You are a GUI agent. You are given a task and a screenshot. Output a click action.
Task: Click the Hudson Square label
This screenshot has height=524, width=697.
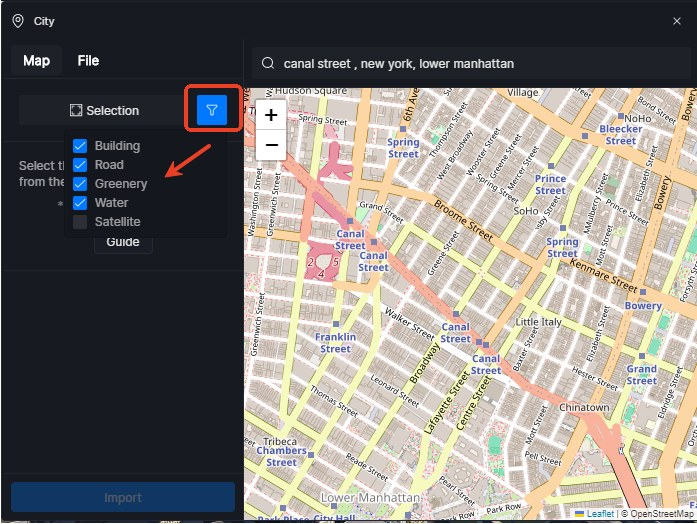click(x=311, y=91)
